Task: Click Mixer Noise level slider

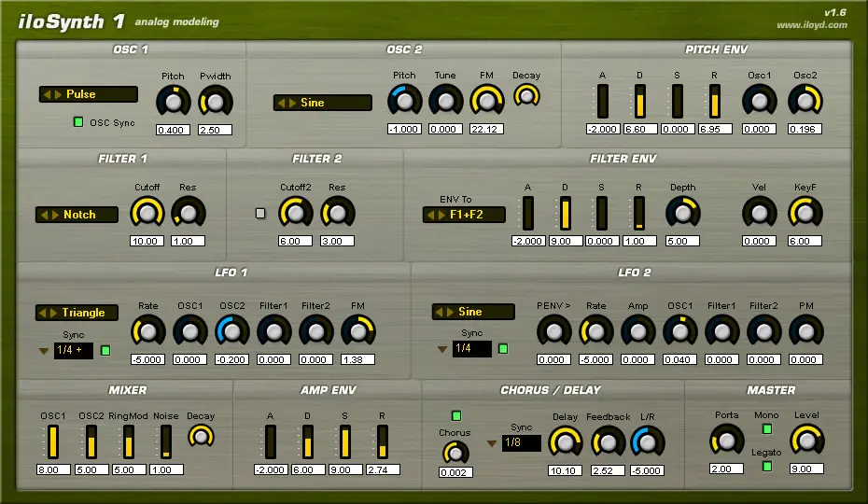Action: tap(166, 442)
